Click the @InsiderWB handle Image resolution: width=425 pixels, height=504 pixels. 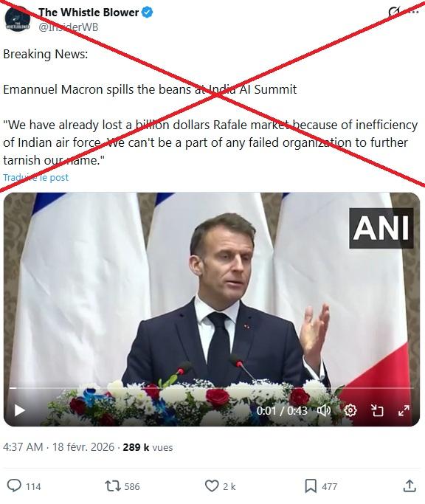click(x=69, y=27)
